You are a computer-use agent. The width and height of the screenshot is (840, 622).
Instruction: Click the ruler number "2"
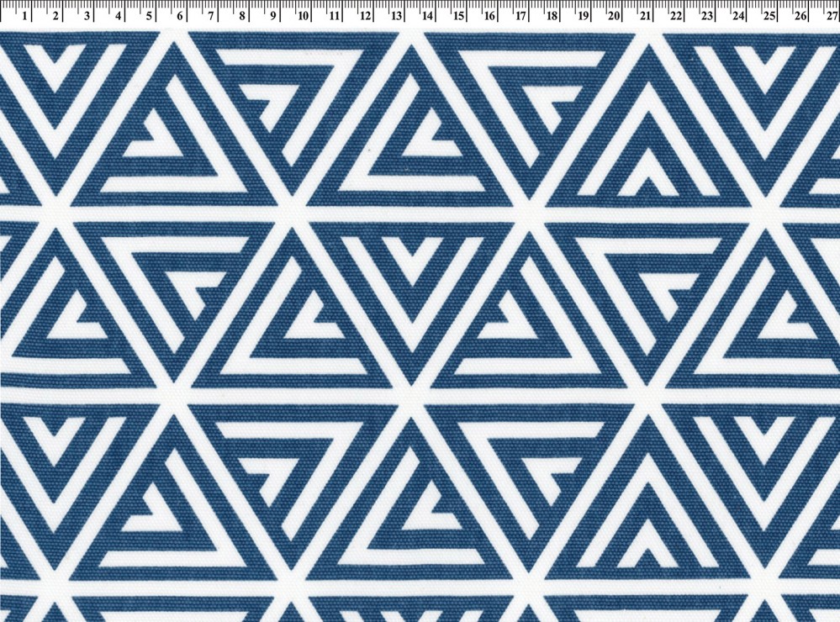(55, 16)
